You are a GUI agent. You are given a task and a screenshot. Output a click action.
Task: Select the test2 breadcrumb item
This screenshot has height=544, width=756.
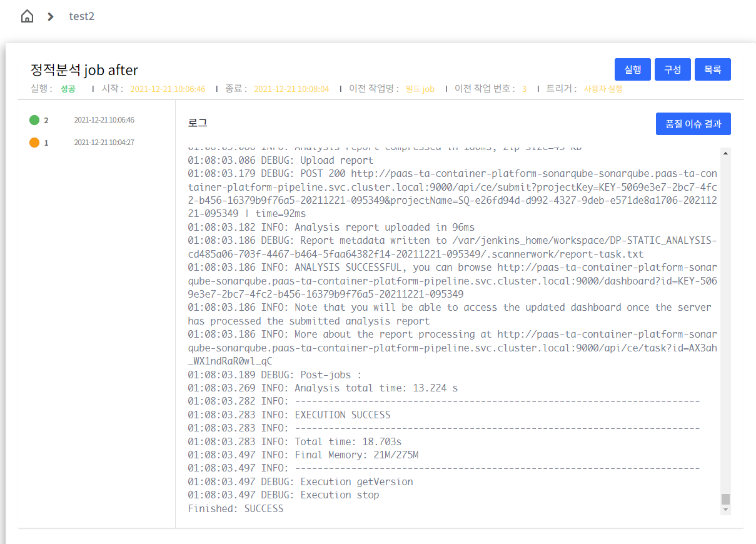coord(81,16)
